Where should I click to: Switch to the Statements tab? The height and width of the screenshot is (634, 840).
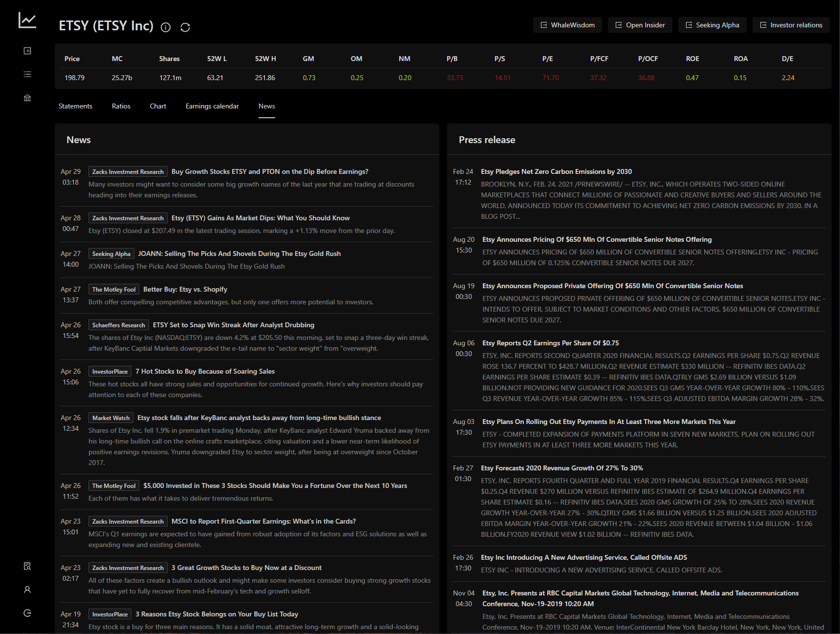pos(75,106)
